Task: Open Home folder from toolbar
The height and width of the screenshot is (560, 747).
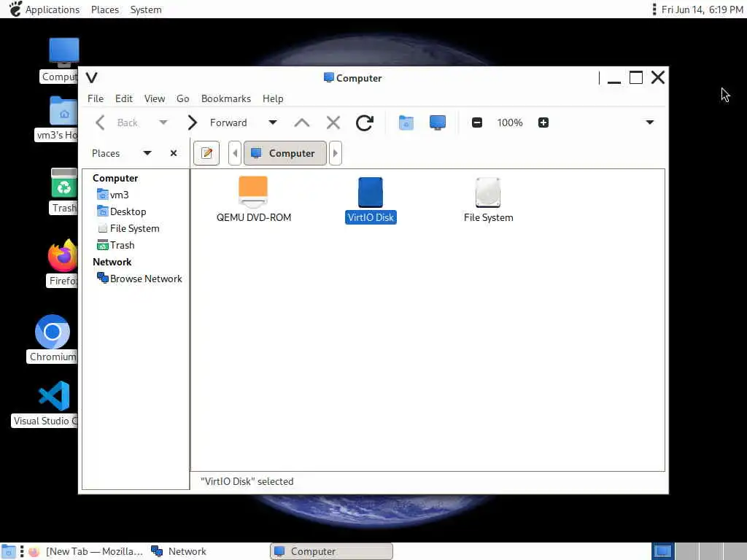Action: 406,122
